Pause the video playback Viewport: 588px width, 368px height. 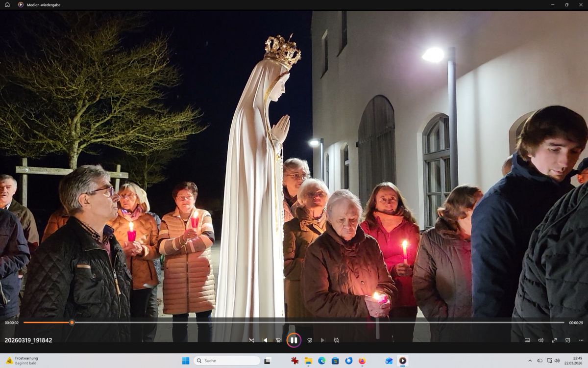(294, 340)
